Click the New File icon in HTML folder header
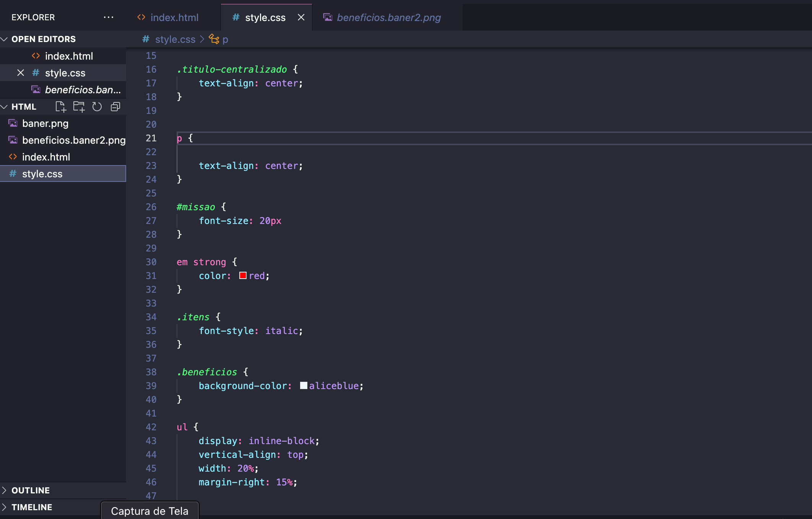The width and height of the screenshot is (812, 519). click(60, 107)
